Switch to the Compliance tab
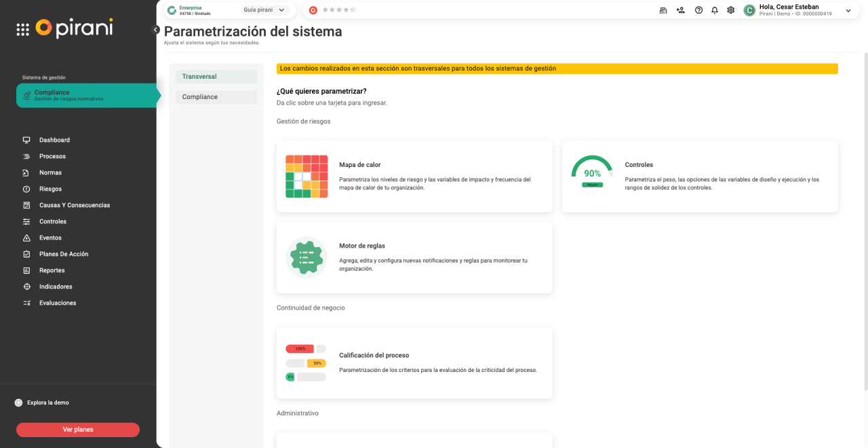The width and height of the screenshot is (868, 448). click(x=216, y=97)
